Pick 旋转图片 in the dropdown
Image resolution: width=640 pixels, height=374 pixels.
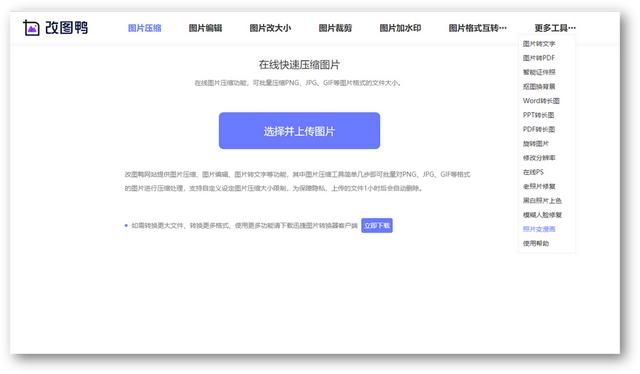536,144
